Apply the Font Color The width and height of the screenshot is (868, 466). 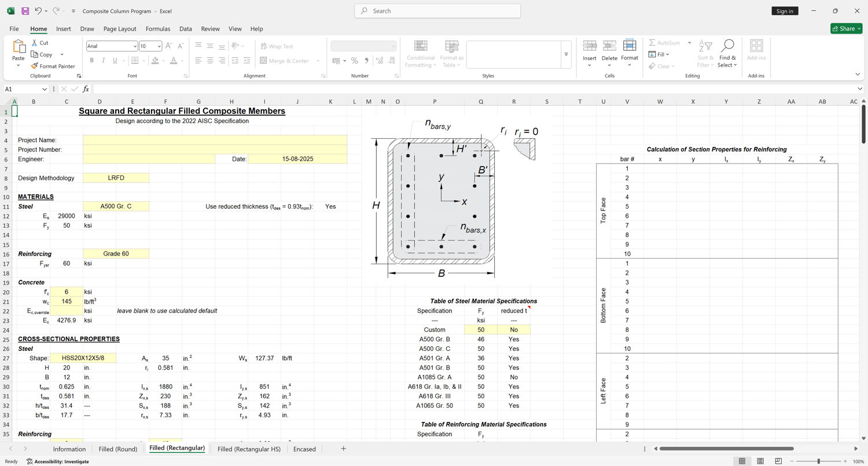(x=173, y=61)
